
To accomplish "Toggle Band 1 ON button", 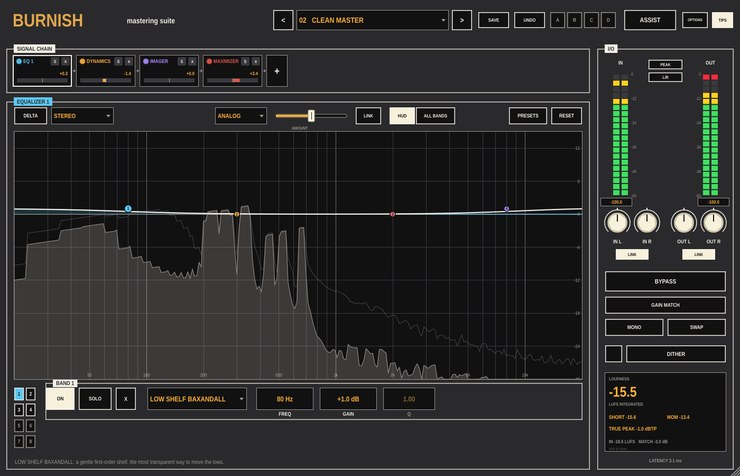I will coord(60,399).
